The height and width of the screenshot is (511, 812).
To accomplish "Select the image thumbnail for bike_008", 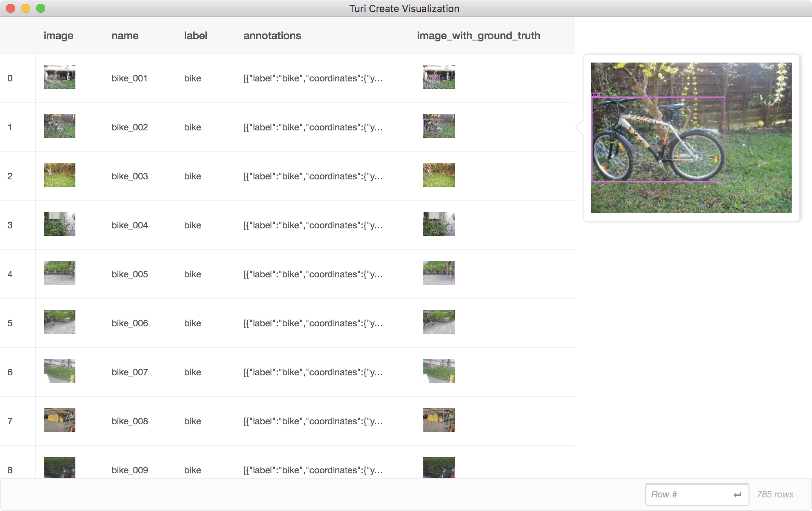I will click(x=59, y=420).
